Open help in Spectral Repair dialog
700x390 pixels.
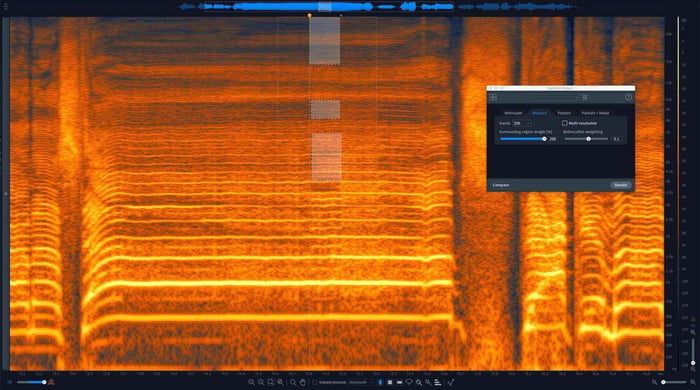coord(629,97)
